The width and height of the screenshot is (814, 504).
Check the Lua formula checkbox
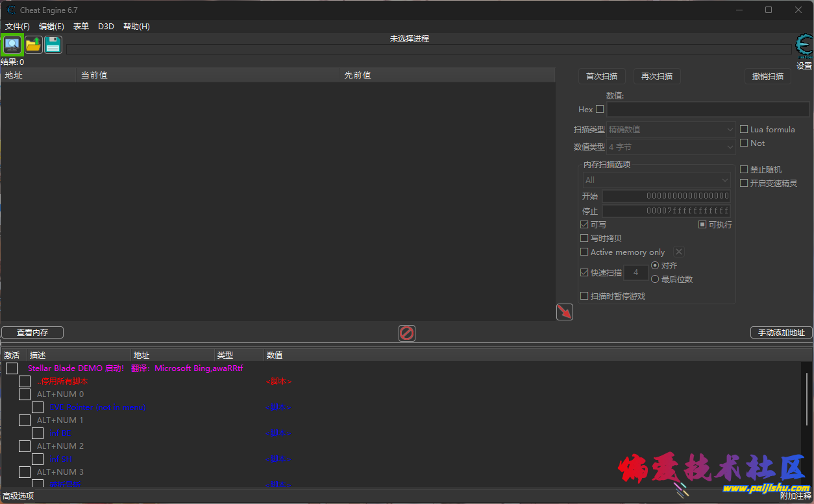(x=743, y=129)
